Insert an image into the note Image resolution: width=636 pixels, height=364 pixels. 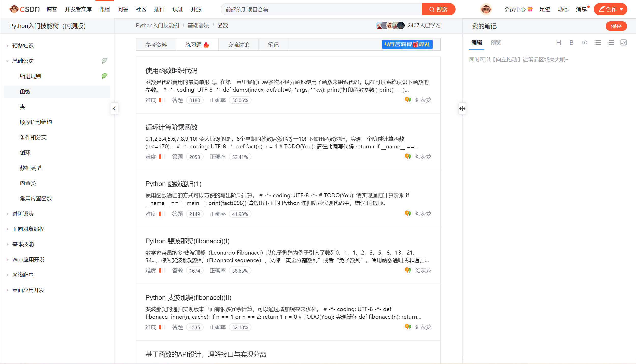point(623,43)
